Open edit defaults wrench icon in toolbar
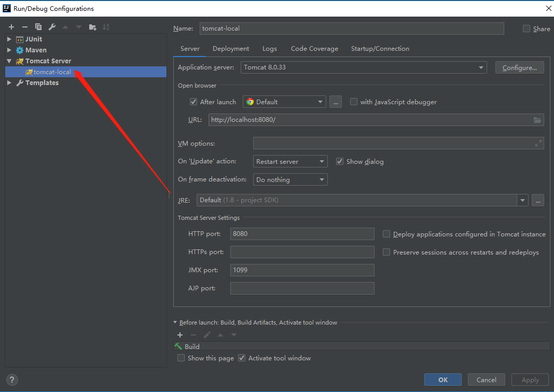The width and height of the screenshot is (554, 392). click(52, 27)
